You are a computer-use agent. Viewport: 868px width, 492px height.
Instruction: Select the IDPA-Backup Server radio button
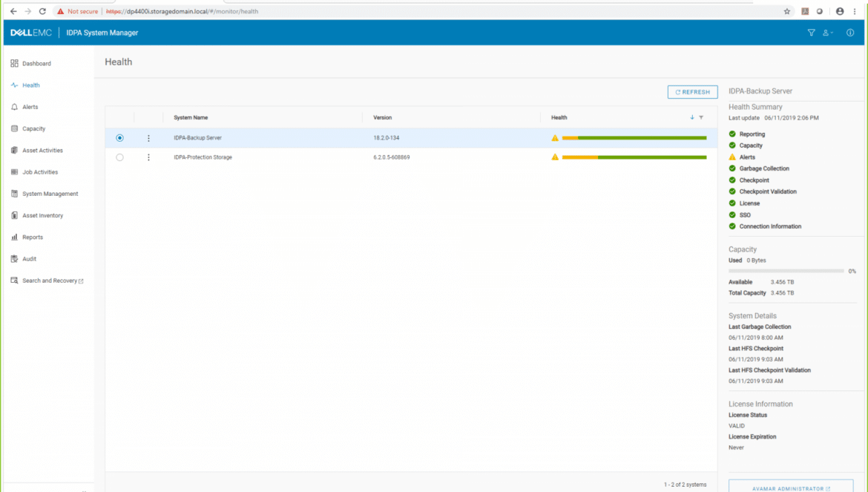click(119, 138)
